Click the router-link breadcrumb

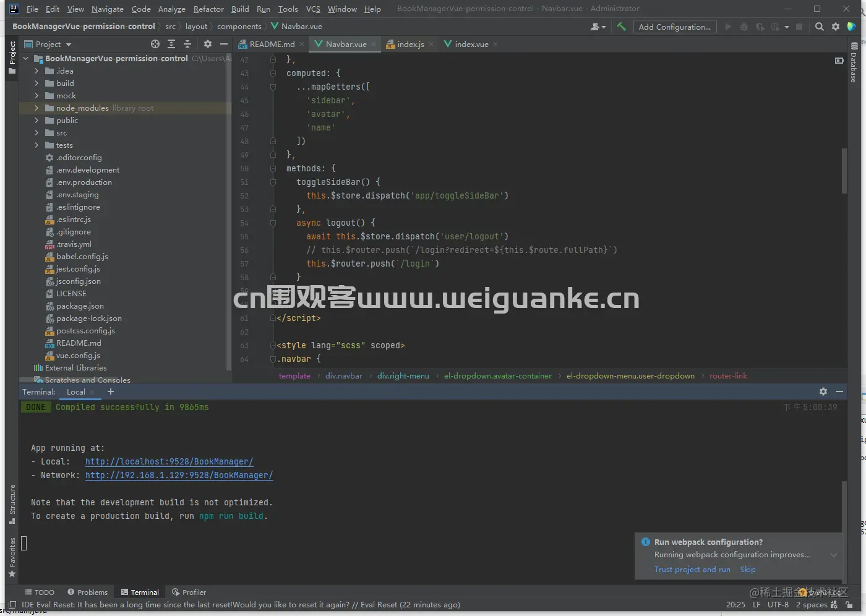tap(728, 376)
